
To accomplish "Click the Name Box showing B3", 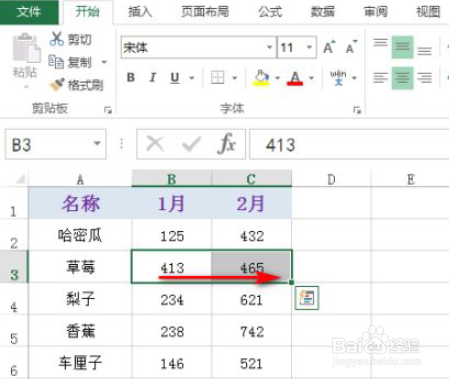I will pos(56,144).
